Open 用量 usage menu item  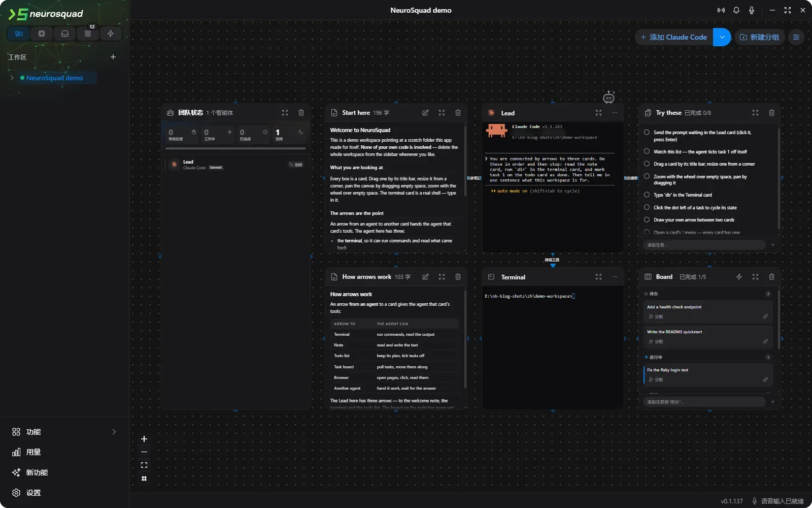point(65,452)
